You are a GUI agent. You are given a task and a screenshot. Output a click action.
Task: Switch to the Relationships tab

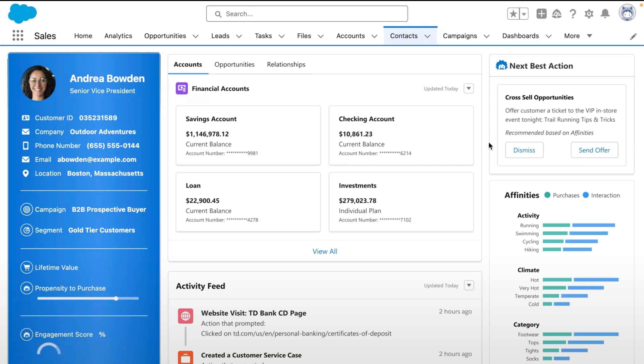286,65
